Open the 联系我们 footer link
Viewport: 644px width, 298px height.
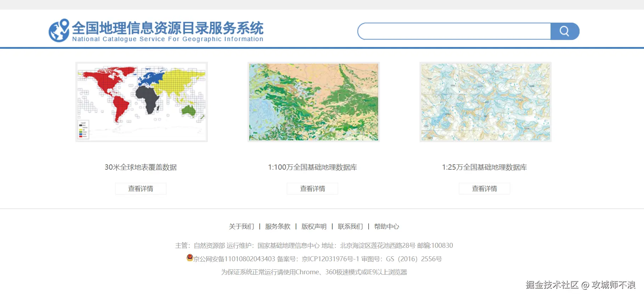(x=351, y=226)
